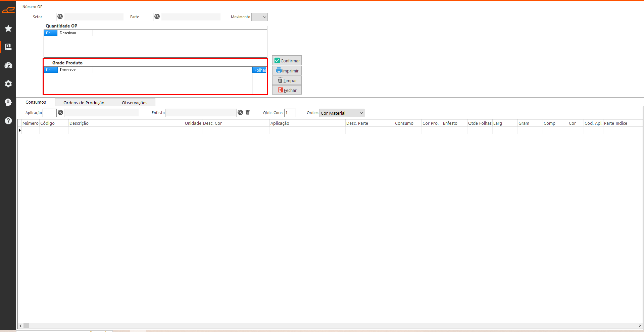The height and width of the screenshot is (332, 644).
Task: Click the search icon next to Aplicação
Action: [60, 112]
